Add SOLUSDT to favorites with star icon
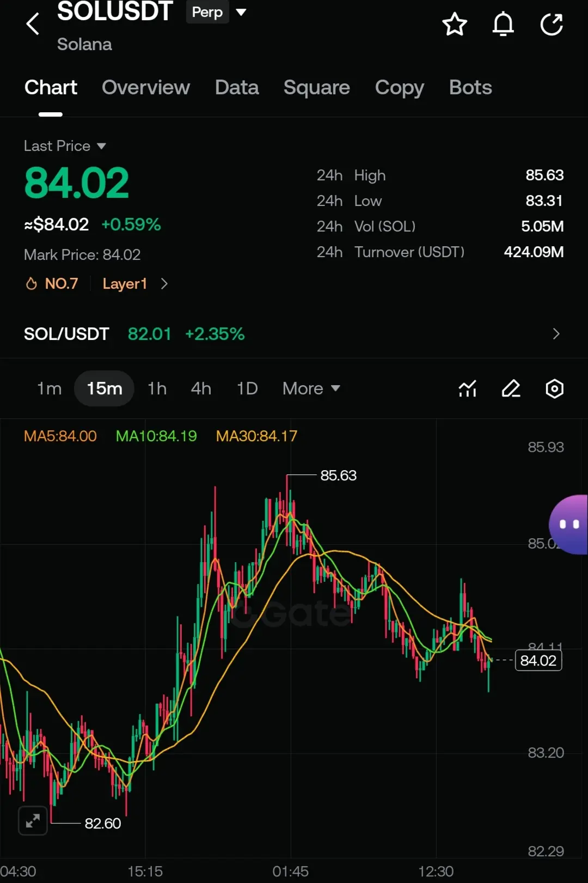This screenshot has height=883, width=588. (x=455, y=25)
